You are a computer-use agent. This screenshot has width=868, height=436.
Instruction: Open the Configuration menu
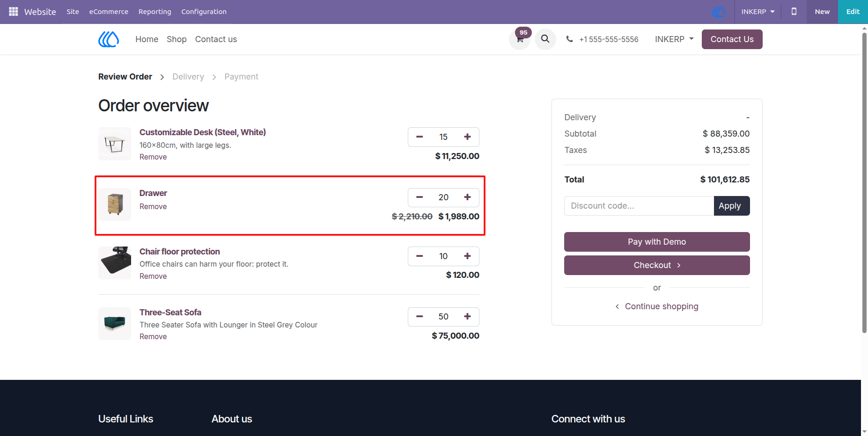(204, 12)
